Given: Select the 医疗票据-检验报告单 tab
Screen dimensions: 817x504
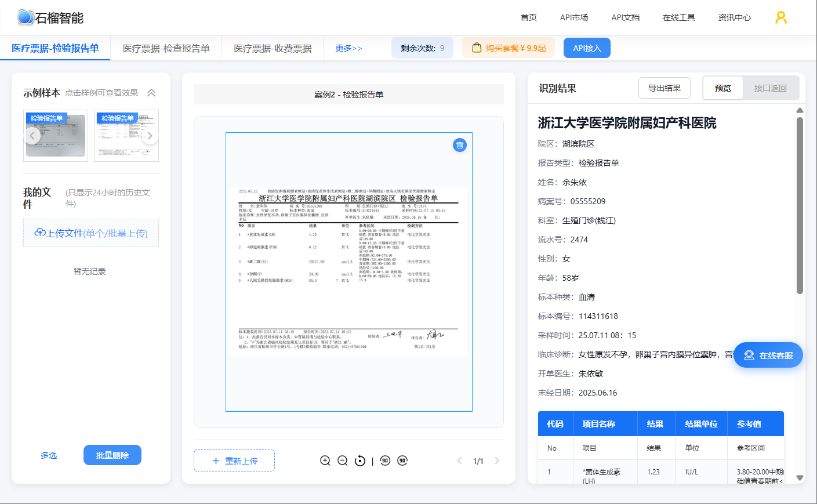Looking at the screenshot, I should 55,48.
